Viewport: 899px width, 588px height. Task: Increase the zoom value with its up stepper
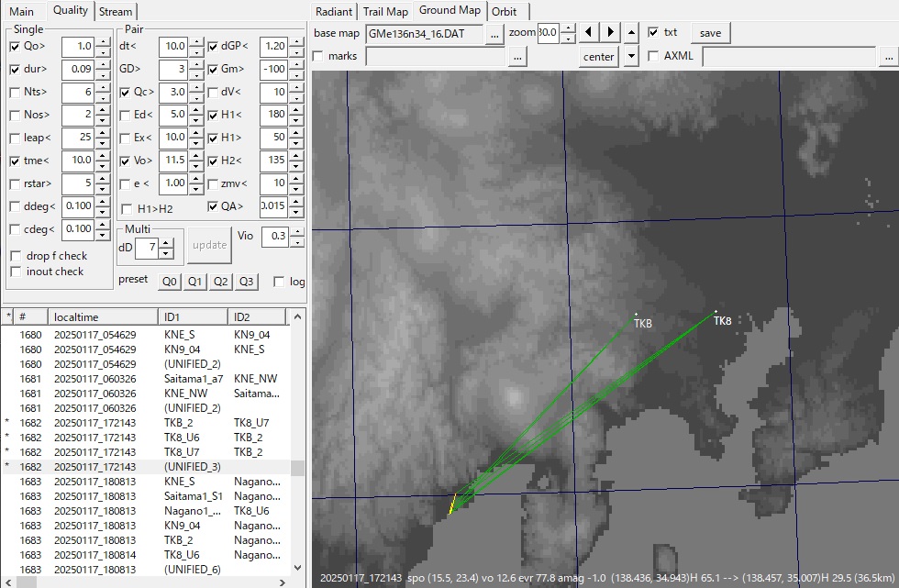[567, 29]
